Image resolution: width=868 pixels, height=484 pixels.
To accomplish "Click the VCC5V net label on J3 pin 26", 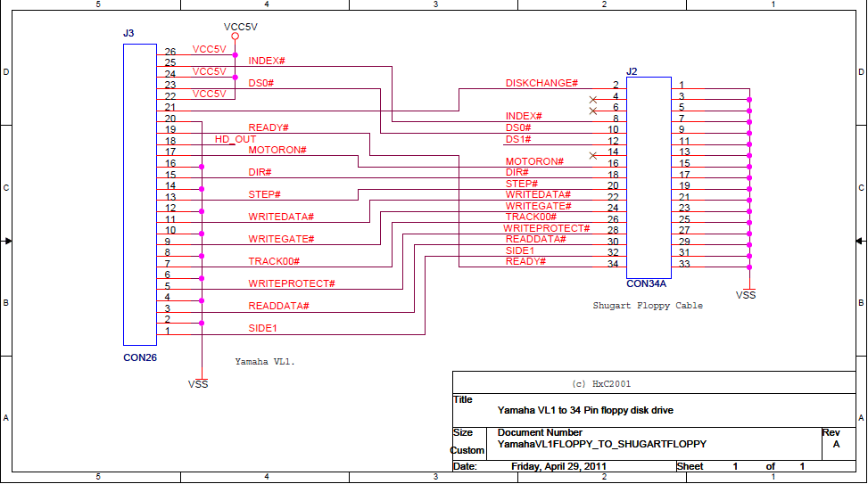I will (210, 49).
